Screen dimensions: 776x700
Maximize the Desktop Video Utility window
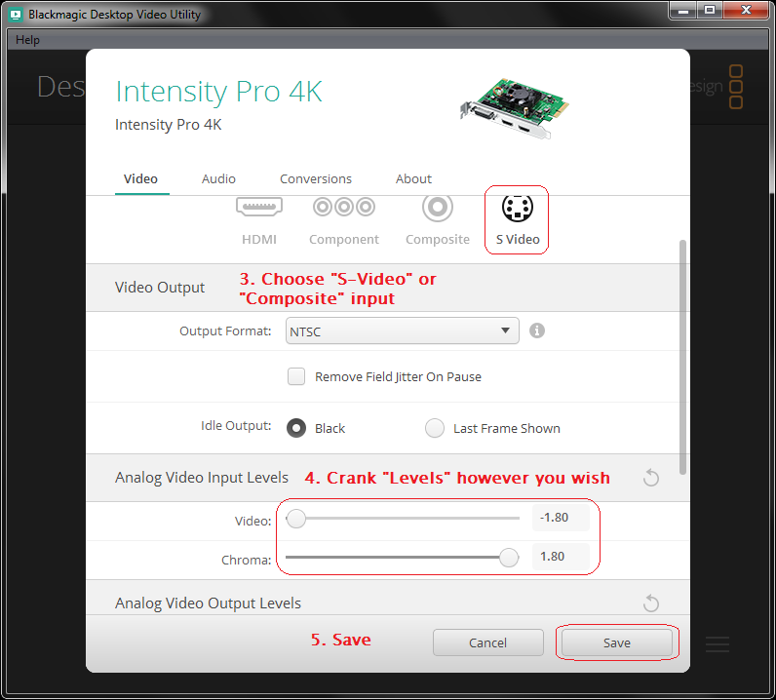tap(710, 11)
